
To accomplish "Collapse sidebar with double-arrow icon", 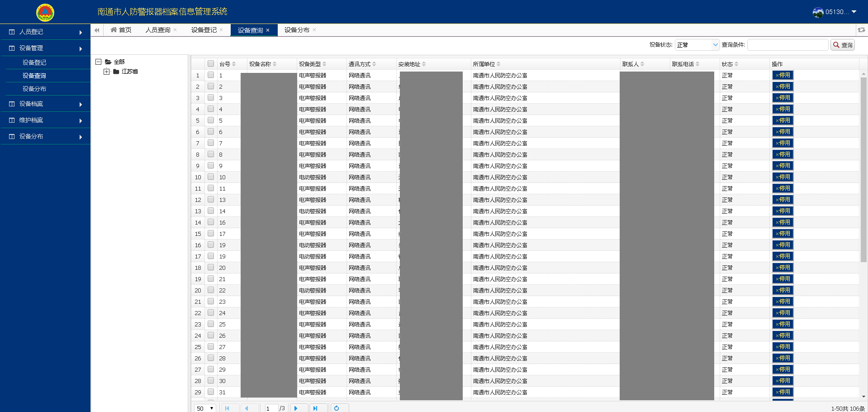I will 97,30.
